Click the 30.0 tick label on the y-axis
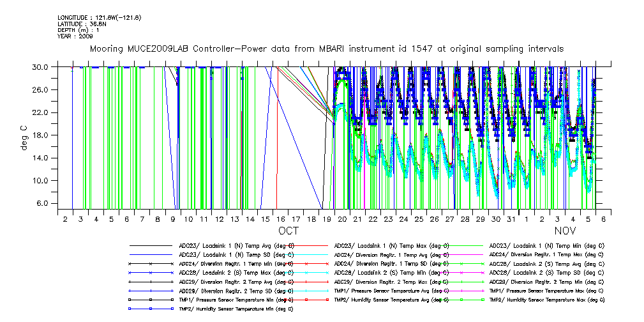Screen dimensions: 644x322 pos(41,66)
